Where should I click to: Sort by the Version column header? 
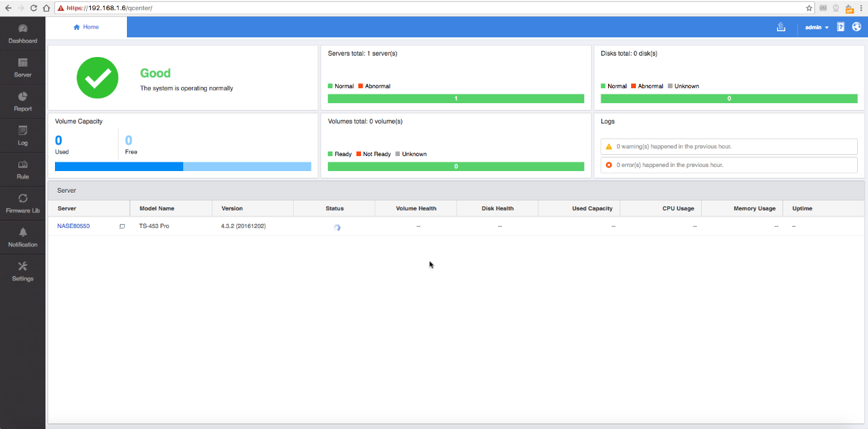pyautogui.click(x=252, y=208)
